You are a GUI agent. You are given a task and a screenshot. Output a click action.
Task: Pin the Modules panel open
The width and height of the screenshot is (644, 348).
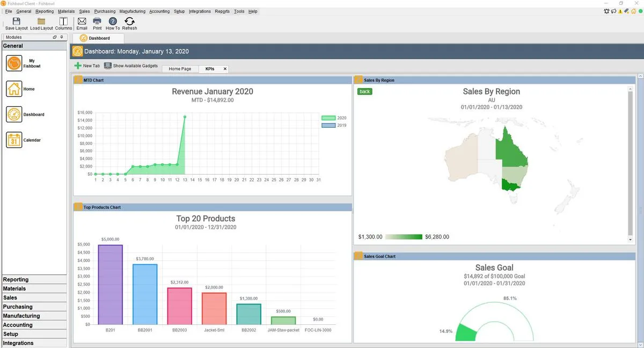(x=61, y=37)
